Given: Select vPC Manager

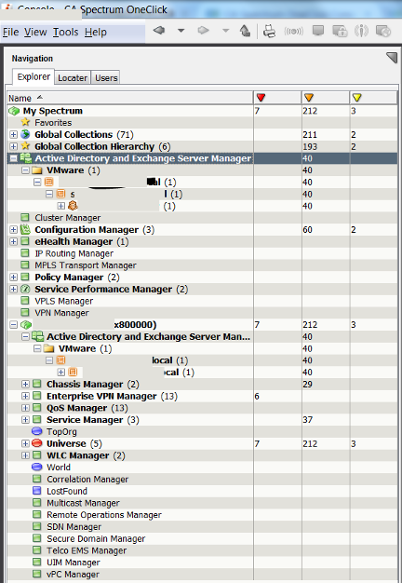Looking at the screenshot, I should (73, 574).
